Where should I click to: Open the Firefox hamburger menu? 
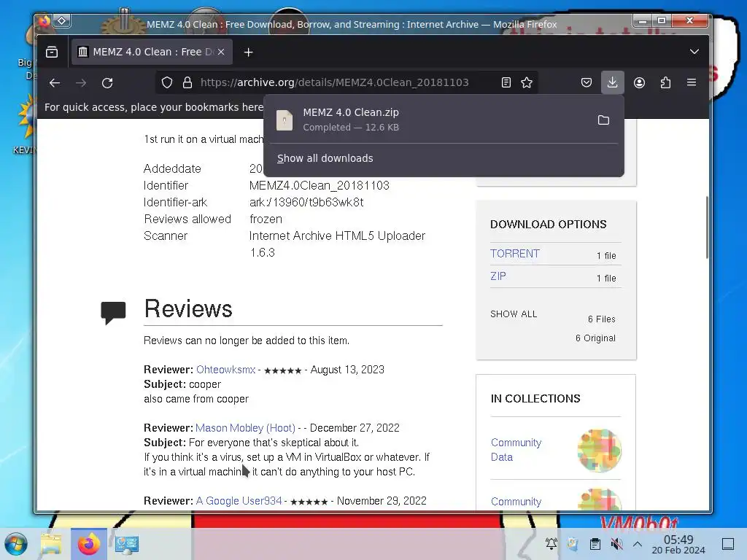(692, 82)
